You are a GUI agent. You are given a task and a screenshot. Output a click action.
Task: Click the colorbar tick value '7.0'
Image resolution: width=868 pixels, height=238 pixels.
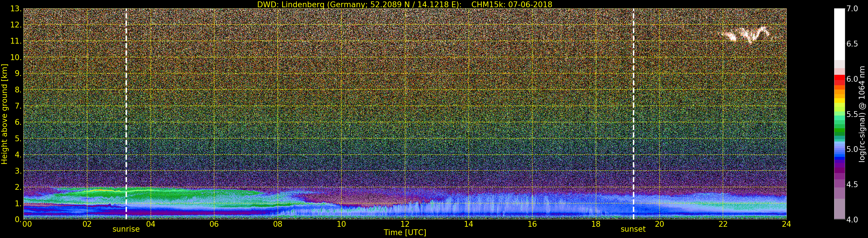pyautogui.click(x=852, y=9)
